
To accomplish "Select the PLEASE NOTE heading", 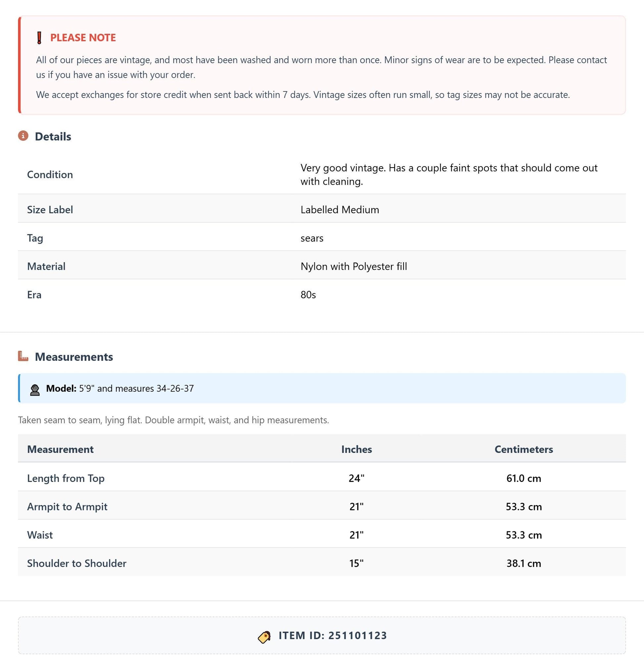I will 83,38.
